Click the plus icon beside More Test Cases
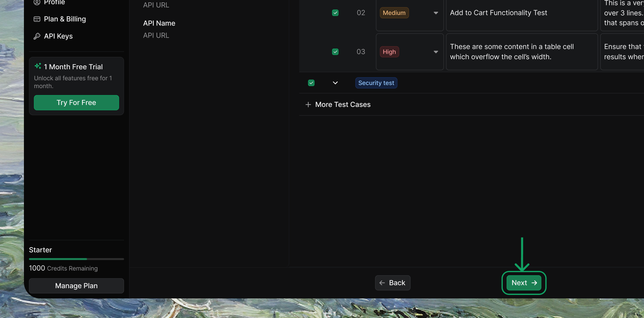The image size is (644, 318). click(308, 105)
